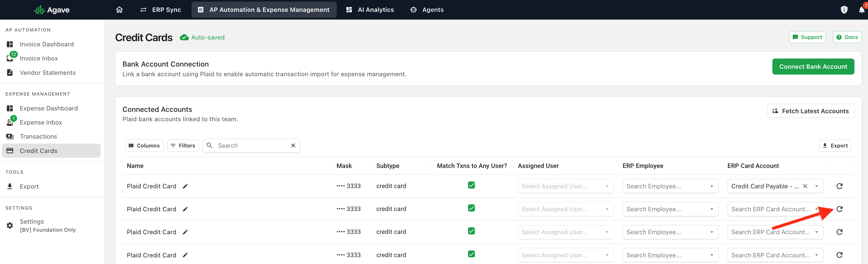Select Transactions in the sidebar
The image size is (868, 264).
(x=51, y=136)
